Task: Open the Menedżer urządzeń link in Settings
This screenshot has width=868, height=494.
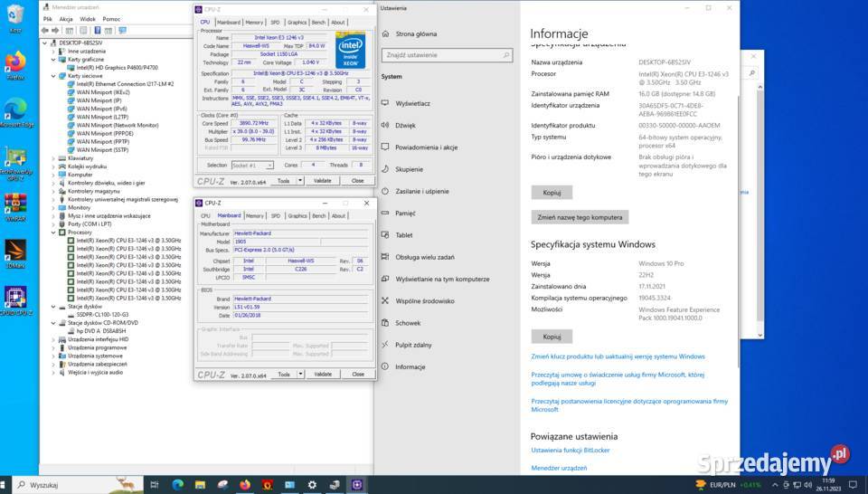Action: [x=559, y=468]
